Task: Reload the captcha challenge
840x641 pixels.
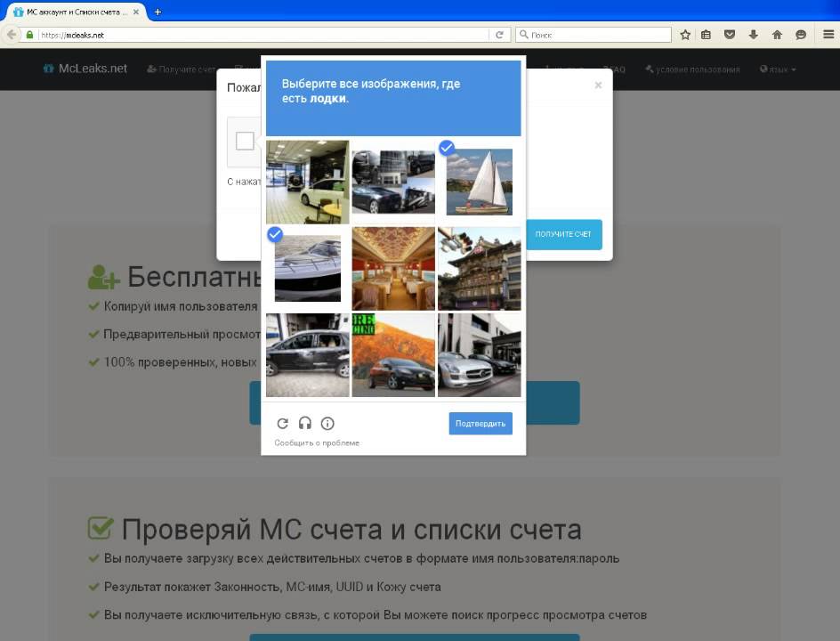Action: 282,424
